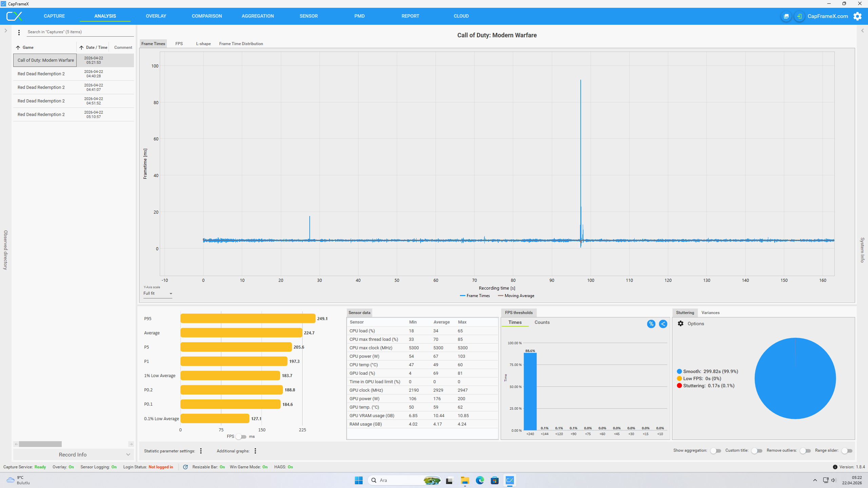The image size is (868, 488).
Task: Click the screenshot icon beside CapFrameX.com
Action: coord(786,16)
